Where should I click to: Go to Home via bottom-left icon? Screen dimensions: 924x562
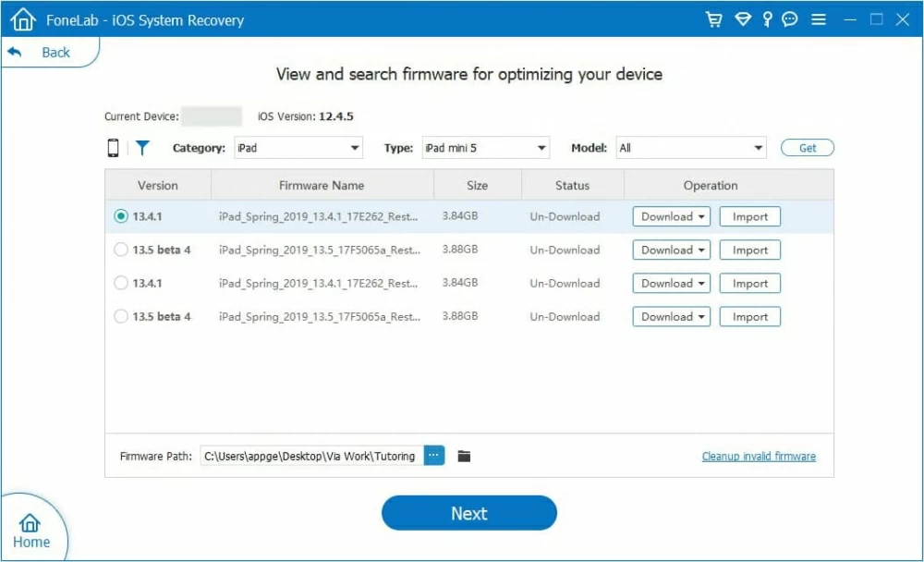[x=30, y=531]
